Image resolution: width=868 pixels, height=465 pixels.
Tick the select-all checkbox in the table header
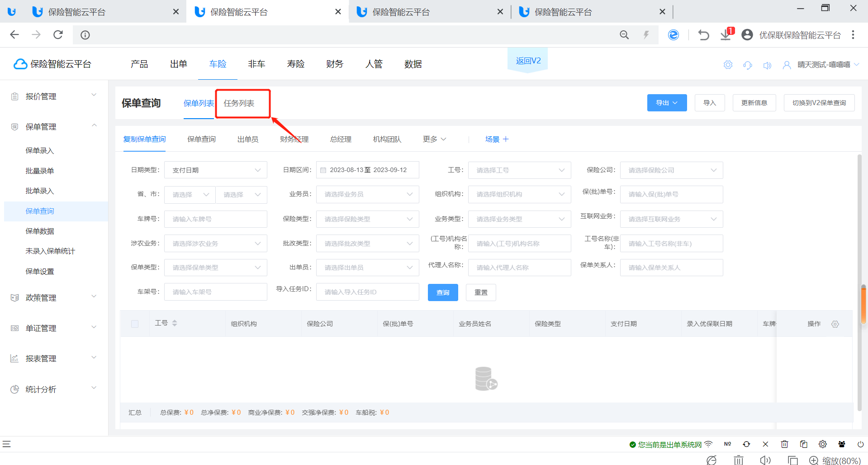(x=135, y=324)
